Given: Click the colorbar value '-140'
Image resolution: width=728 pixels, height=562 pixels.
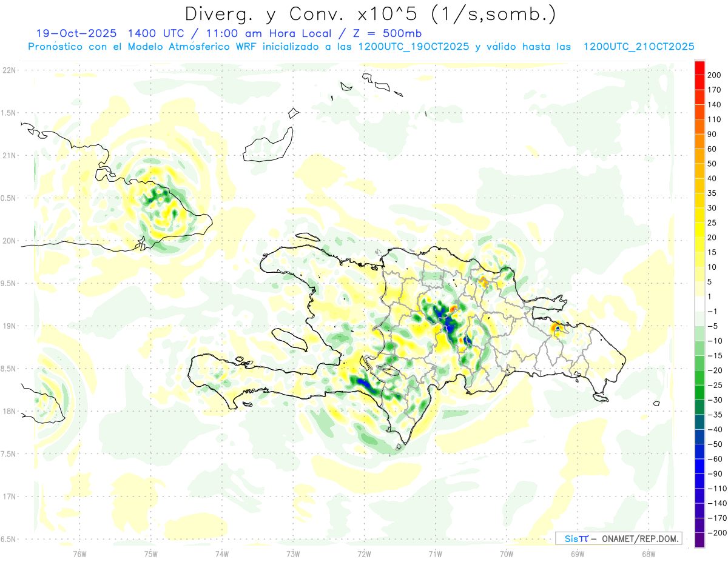Looking at the screenshot, I should pyautogui.click(x=718, y=503).
